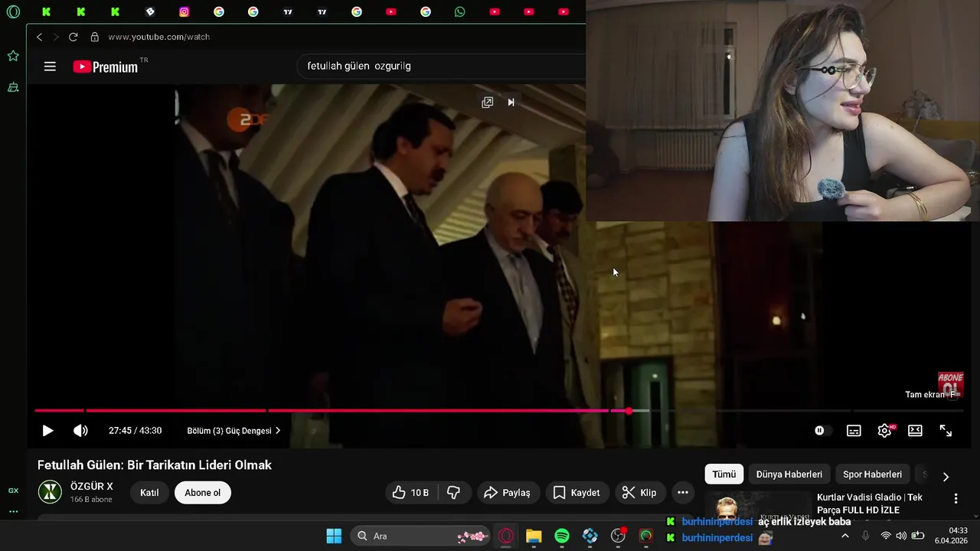Screen dimensions: 980x551
Task: Open the Windows Start menu
Action: click(334, 536)
